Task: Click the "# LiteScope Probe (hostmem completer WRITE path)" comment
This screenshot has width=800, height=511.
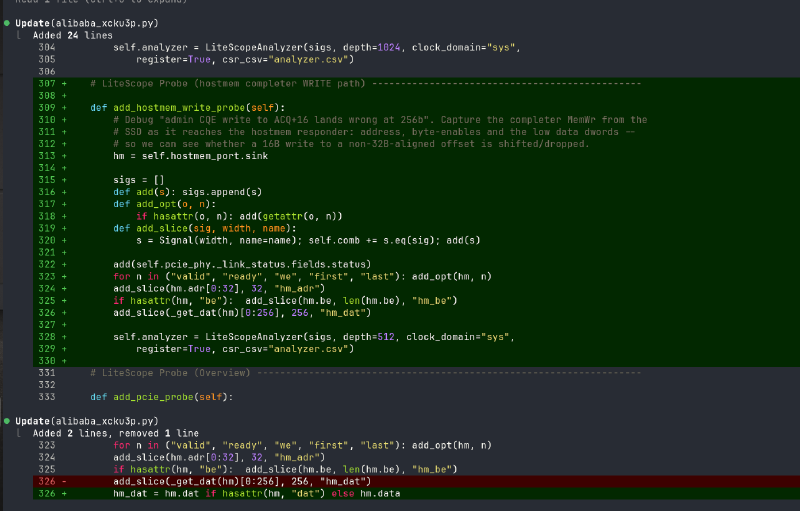Action: pyautogui.click(x=365, y=83)
